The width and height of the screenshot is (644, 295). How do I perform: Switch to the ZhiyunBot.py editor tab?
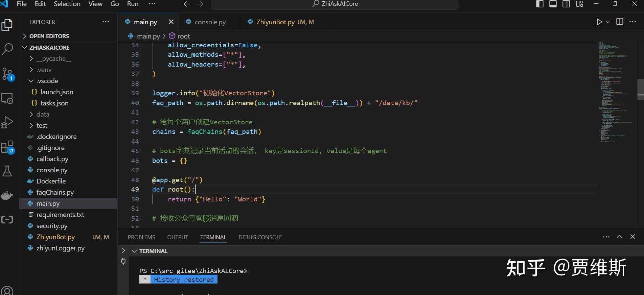[x=283, y=22]
